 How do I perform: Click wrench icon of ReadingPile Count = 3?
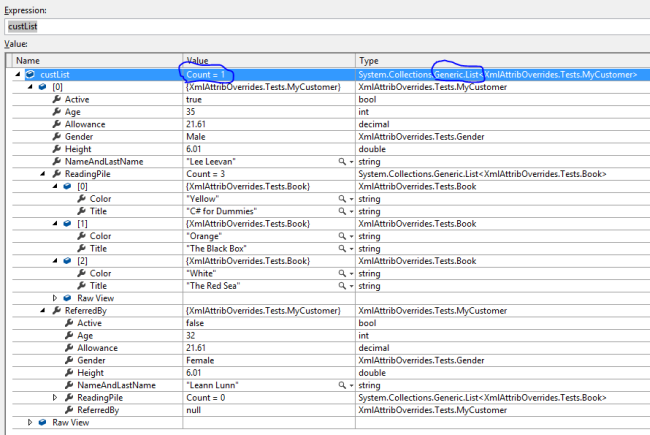[57, 174]
